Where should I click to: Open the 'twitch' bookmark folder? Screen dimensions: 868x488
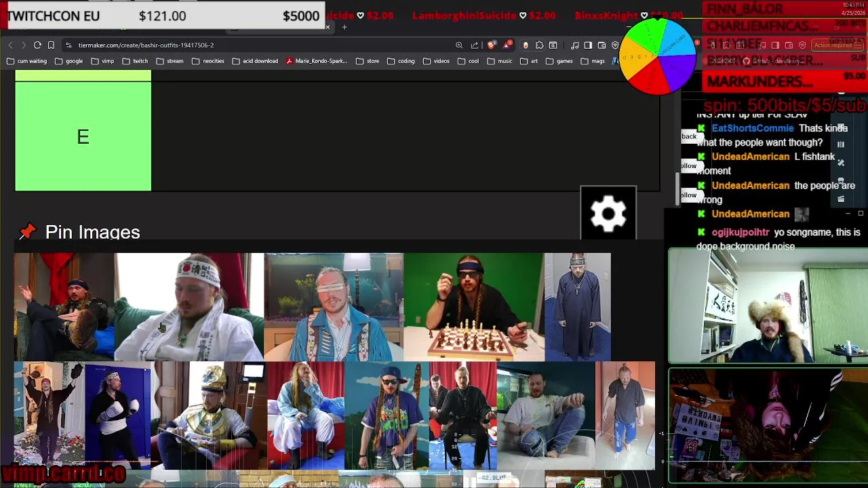134,61
